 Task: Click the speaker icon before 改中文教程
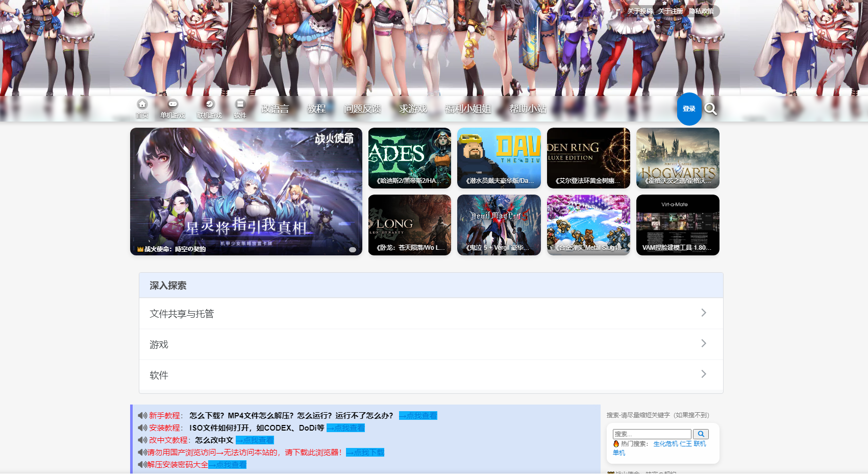click(142, 440)
